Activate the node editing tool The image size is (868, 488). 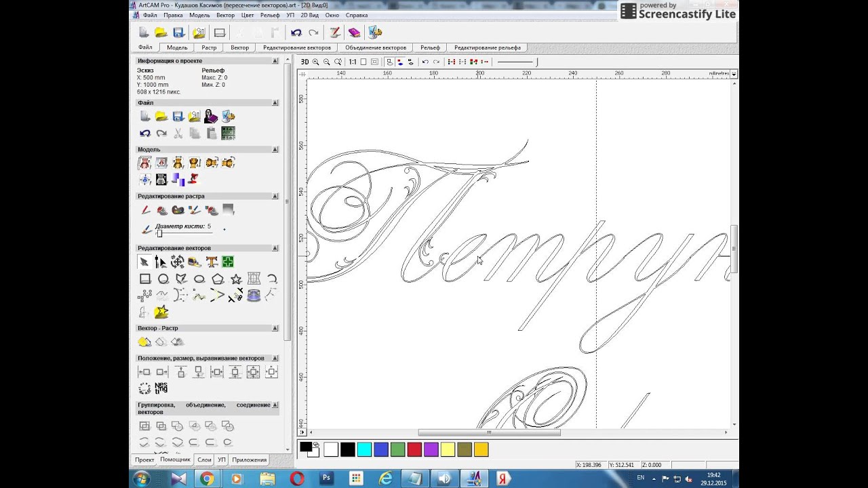click(161, 262)
